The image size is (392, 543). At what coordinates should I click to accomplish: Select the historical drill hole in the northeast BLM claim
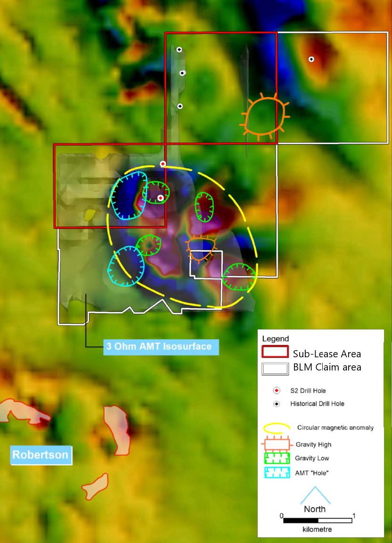click(311, 59)
